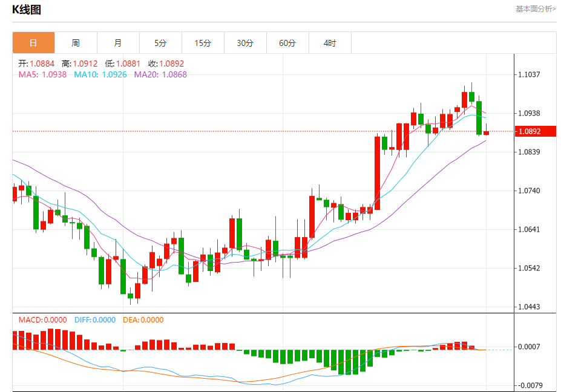The image size is (561, 392).
Task: Click the MACD:0.0000 label
Action: 42,320
